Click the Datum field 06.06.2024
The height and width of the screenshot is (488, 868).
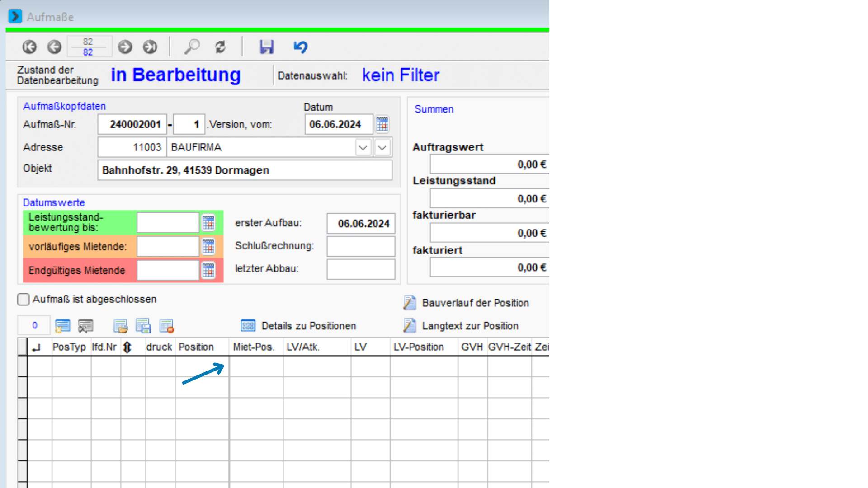[x=339, y=124]
